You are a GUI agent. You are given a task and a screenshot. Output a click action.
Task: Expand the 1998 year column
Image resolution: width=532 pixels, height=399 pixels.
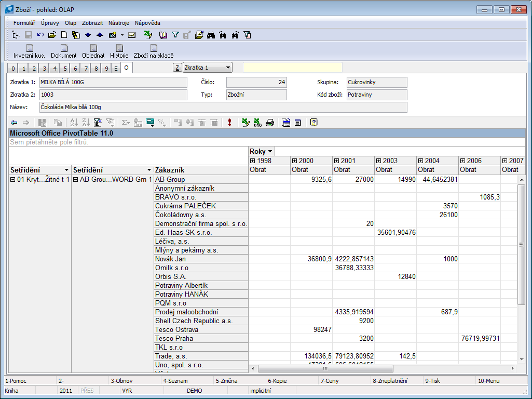coord(253,161)
